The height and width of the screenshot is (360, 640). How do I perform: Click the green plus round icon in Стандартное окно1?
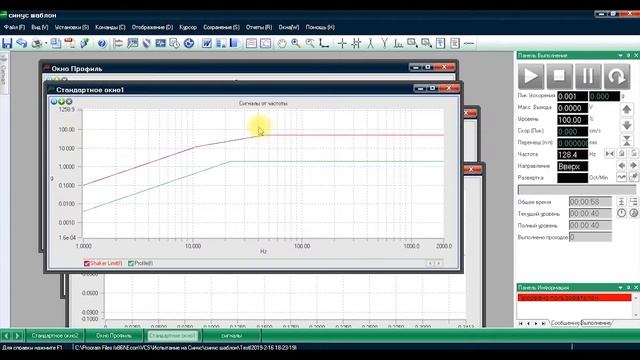click(61, 101)
